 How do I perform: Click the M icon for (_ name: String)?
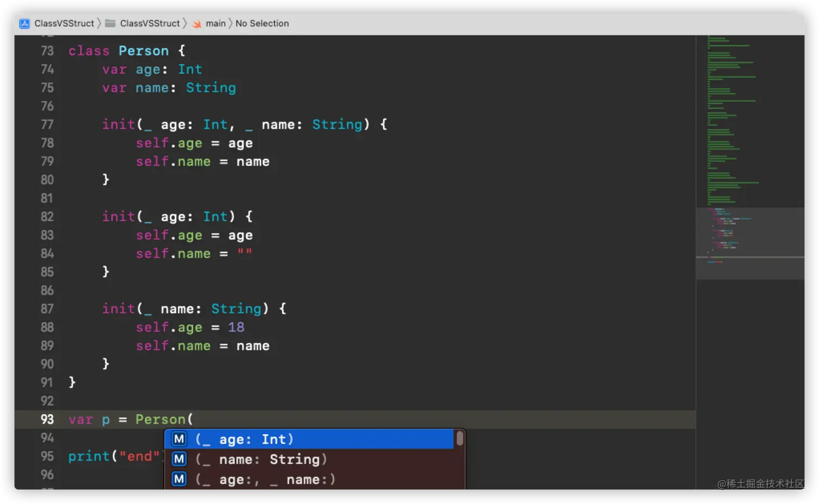click(179, 459)
